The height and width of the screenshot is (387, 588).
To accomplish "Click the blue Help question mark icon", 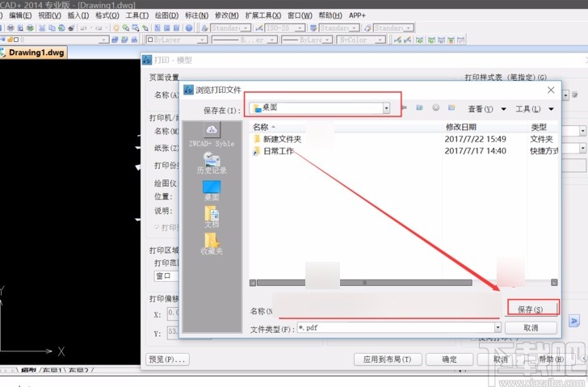I will click(x=189, y=28).
